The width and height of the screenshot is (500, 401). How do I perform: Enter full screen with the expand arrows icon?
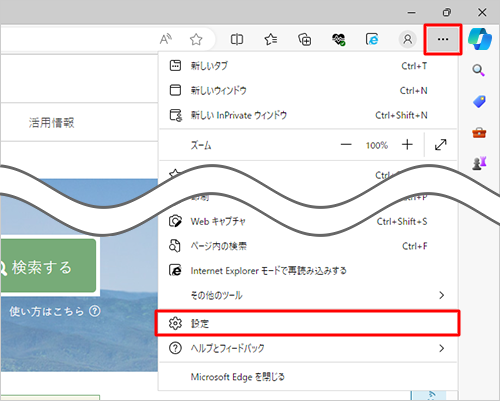tap(441, 145)
